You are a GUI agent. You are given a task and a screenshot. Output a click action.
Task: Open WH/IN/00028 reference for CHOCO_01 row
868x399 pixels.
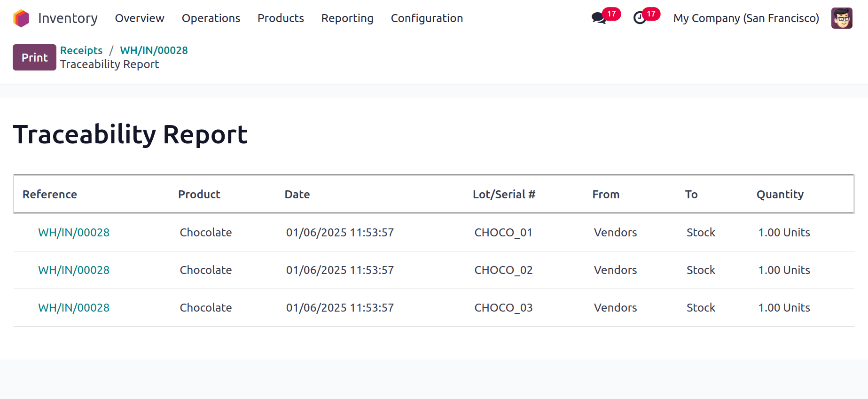click(74, 233)
